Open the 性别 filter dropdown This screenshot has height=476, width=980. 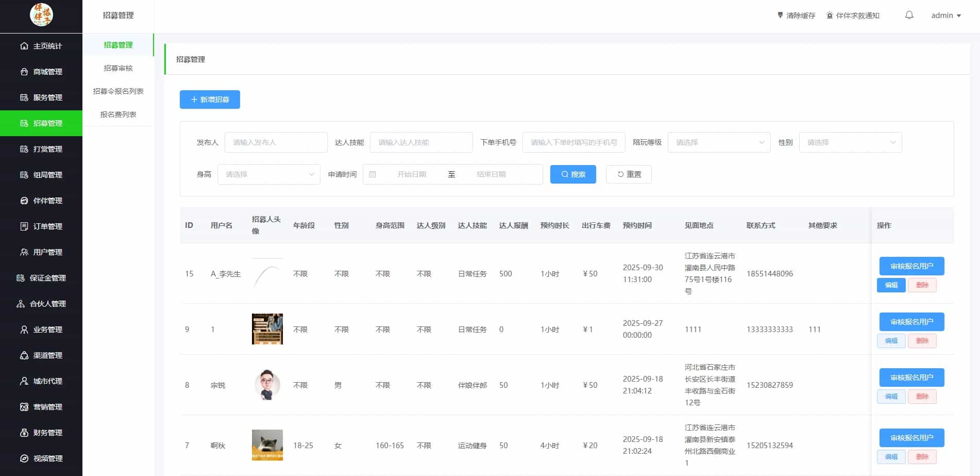[x=850, y=142]
